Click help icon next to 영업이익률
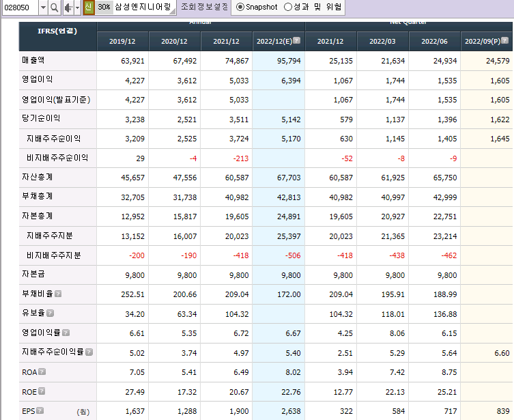 point(66,333)
